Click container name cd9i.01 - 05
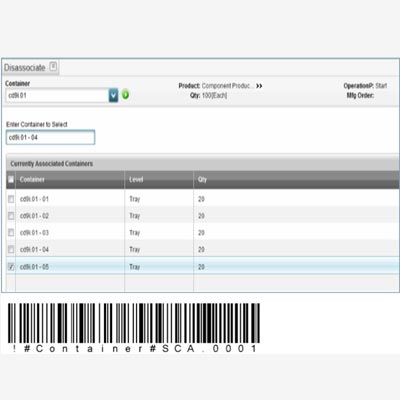 pos(34,267)
